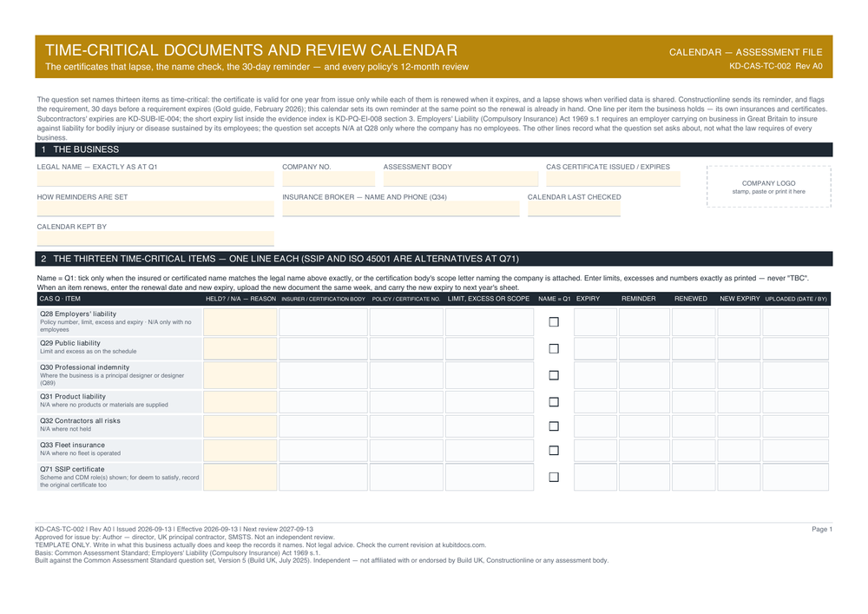
Task: Click the Expiry cell for Q29 Public liability
Action: (595, 349)
